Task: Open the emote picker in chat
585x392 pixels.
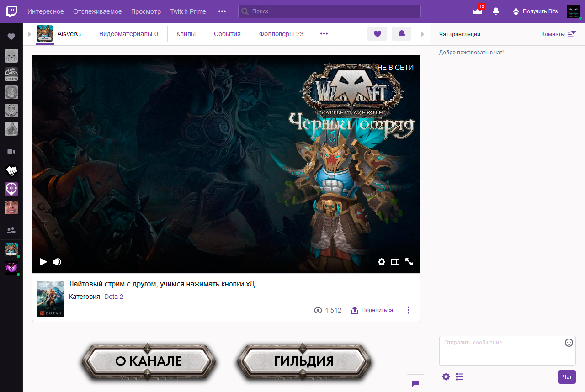Action: click(568, 342)
